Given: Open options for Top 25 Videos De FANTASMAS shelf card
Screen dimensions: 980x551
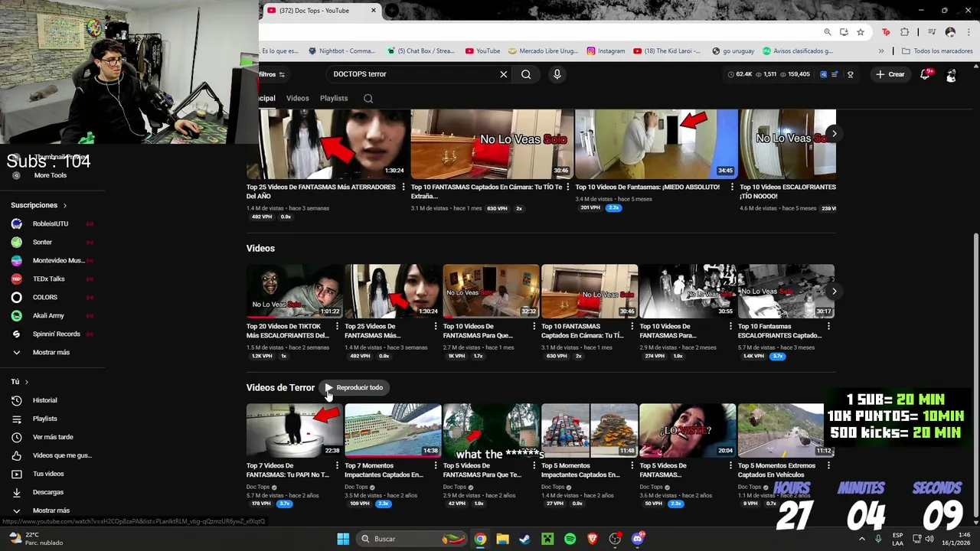Looking at the screenshot, I should point(403,187).
